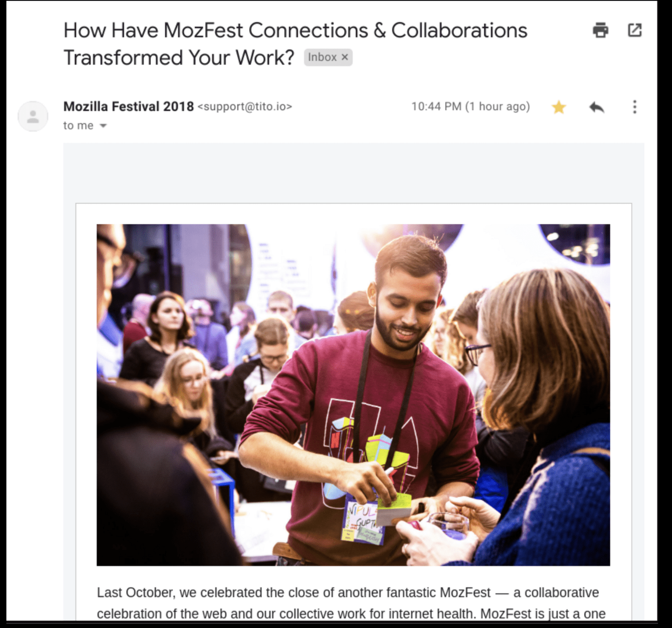Viewport: 672px width, 628px height.
Task: Click the 'to me' recipient text
Action: click(x=78, y=126)
